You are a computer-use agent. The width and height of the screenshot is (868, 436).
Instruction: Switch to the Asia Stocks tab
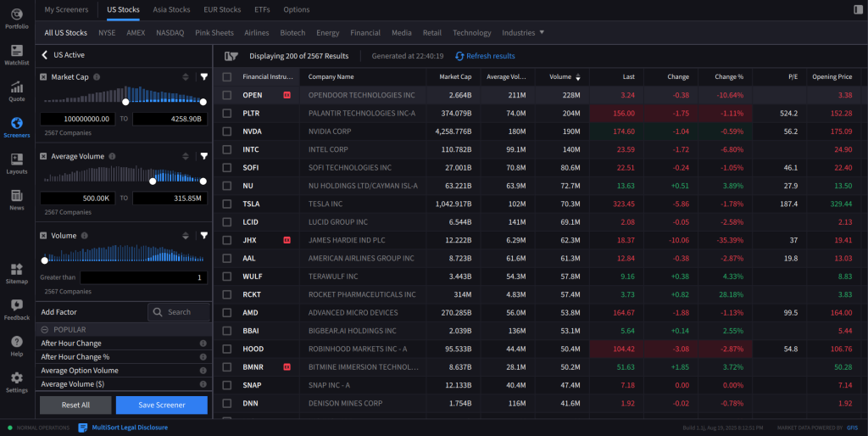point(171,10)
